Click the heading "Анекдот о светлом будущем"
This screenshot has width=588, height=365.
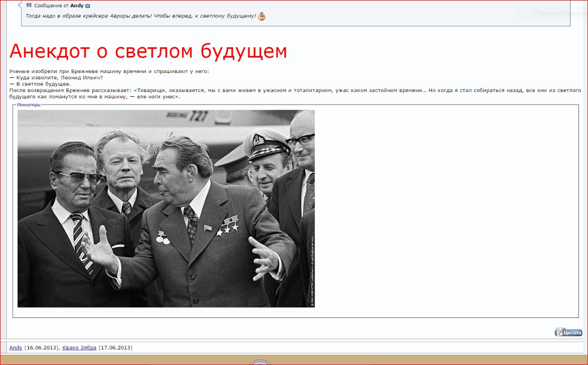coord(148,51)
